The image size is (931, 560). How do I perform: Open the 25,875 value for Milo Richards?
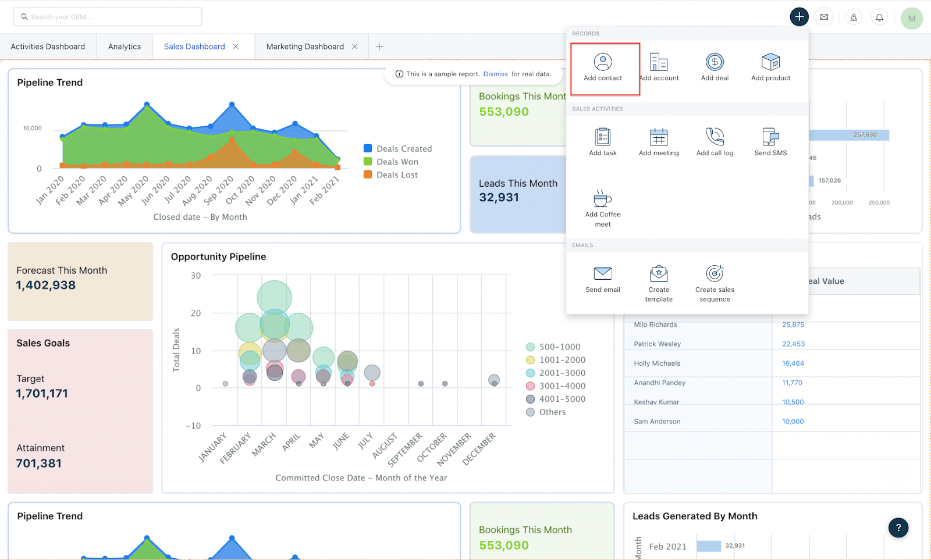(x=793, y=324)
